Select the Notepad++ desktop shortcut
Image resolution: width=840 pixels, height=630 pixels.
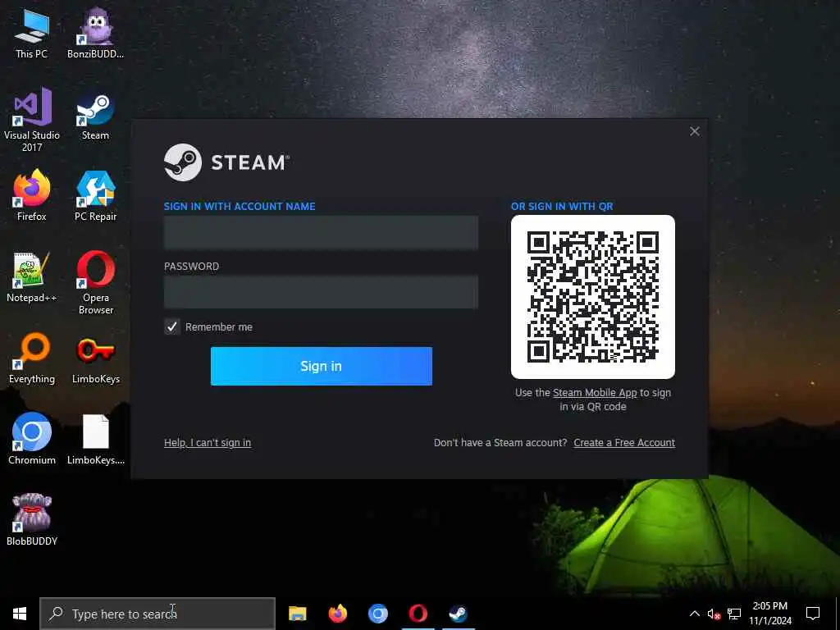[x=32, y=277]
